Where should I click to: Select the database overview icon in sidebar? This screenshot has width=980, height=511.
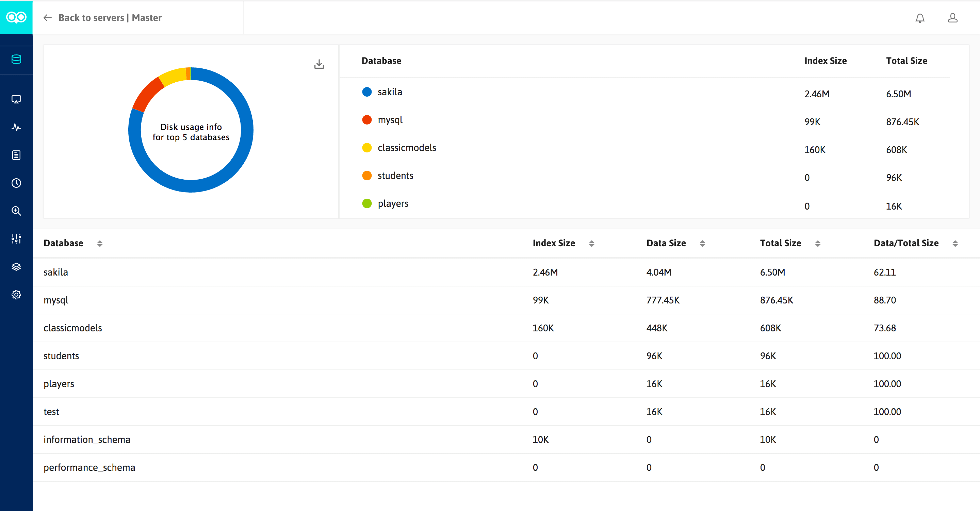click(16, 59)
